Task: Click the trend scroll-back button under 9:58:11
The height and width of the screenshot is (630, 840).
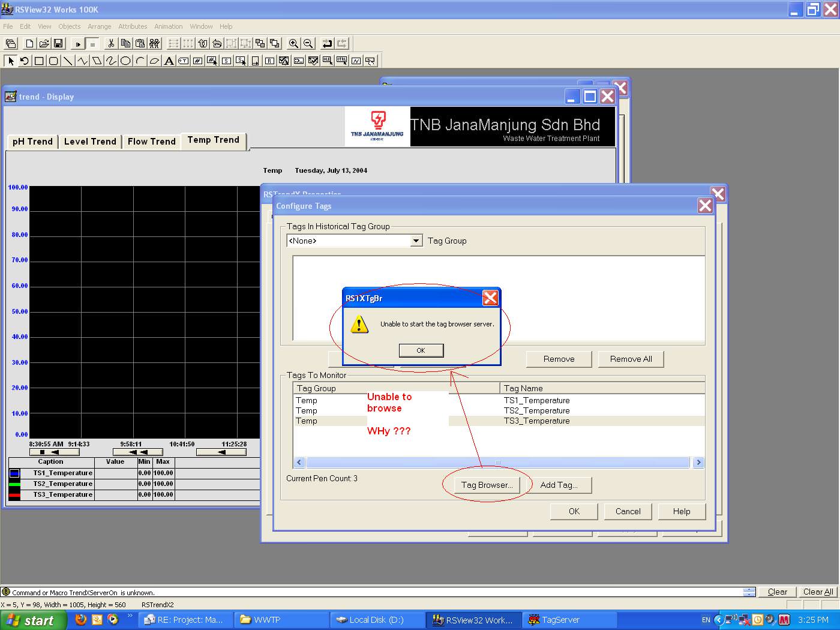Action: pos(137,452)
